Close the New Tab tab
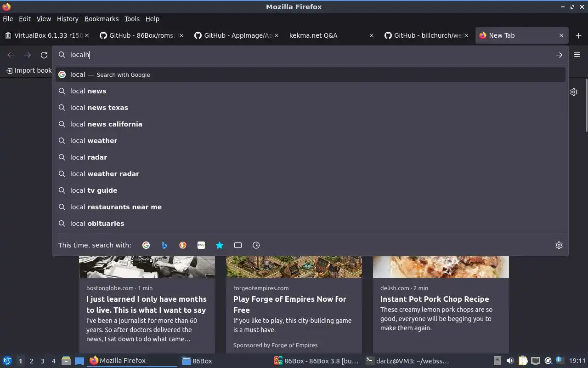 (x=561, y=35)
